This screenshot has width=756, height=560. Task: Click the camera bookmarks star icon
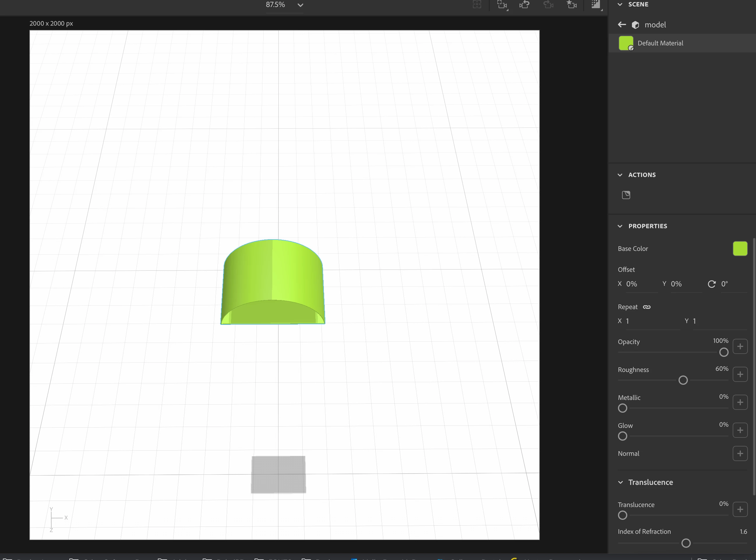[571, 5]
